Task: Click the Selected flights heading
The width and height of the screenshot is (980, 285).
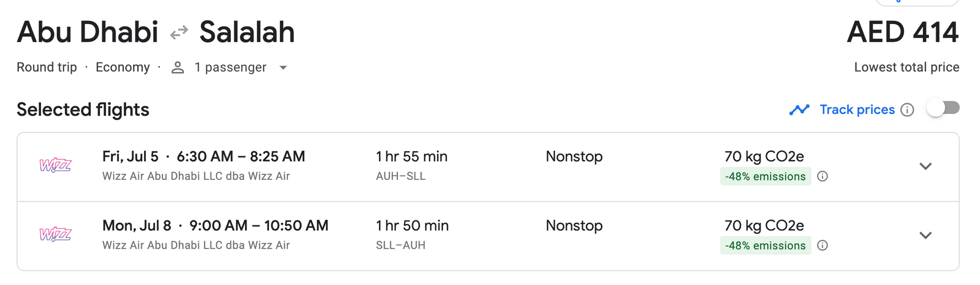Action: click(x=83, y=110)
